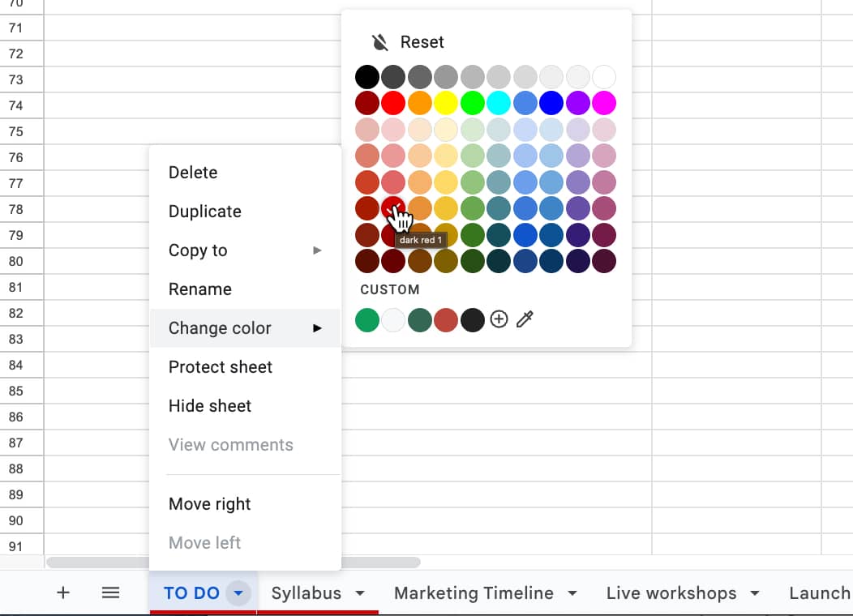Screen dimensions: 853x616
Task: Expand the Live workshops tab menu arrow
Action: [755, 593]
